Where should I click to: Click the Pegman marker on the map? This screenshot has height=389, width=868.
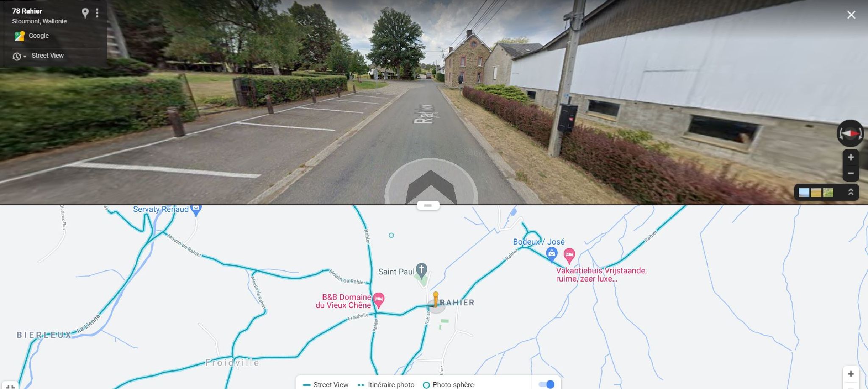pos(435,299)
